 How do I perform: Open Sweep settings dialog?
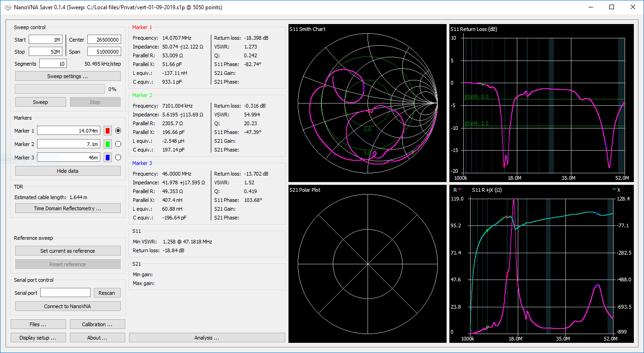coord(67,76)
